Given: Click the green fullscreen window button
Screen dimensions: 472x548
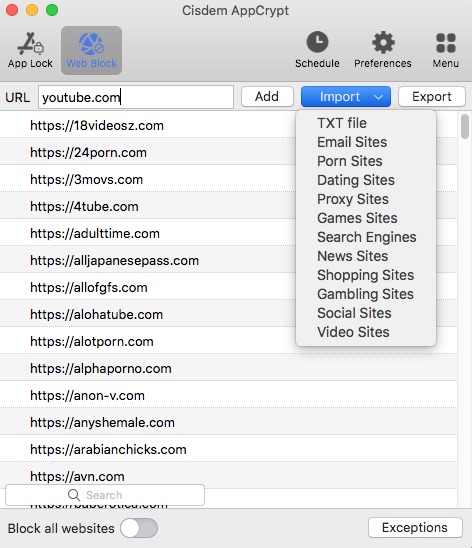Looking at the screenshot, I should click(52, 10).
